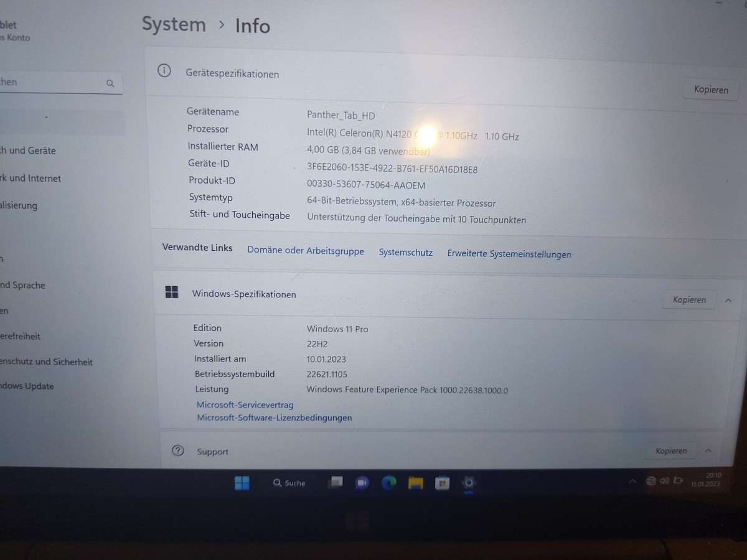The height and width of the screenshot is (560, 747).
Task: Collapse the Windows-Spezifikationen section
Action: point(728,301)
